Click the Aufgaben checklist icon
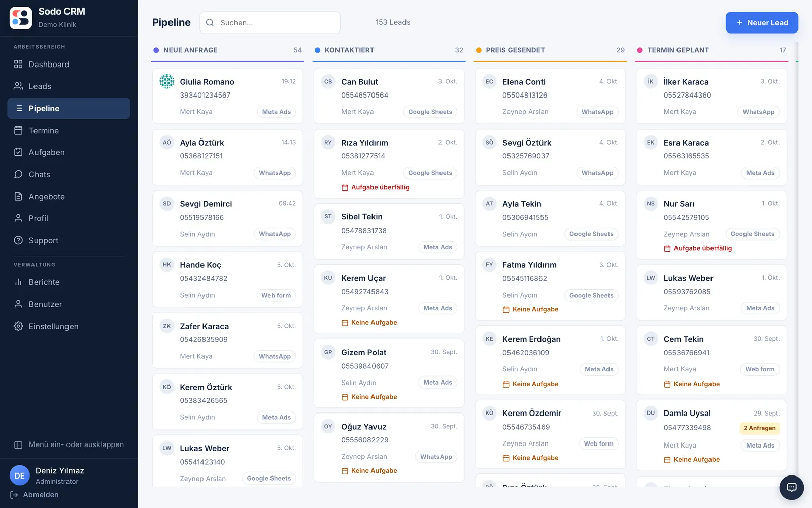Viewport: 812px width, 508px height. [18, 152]
